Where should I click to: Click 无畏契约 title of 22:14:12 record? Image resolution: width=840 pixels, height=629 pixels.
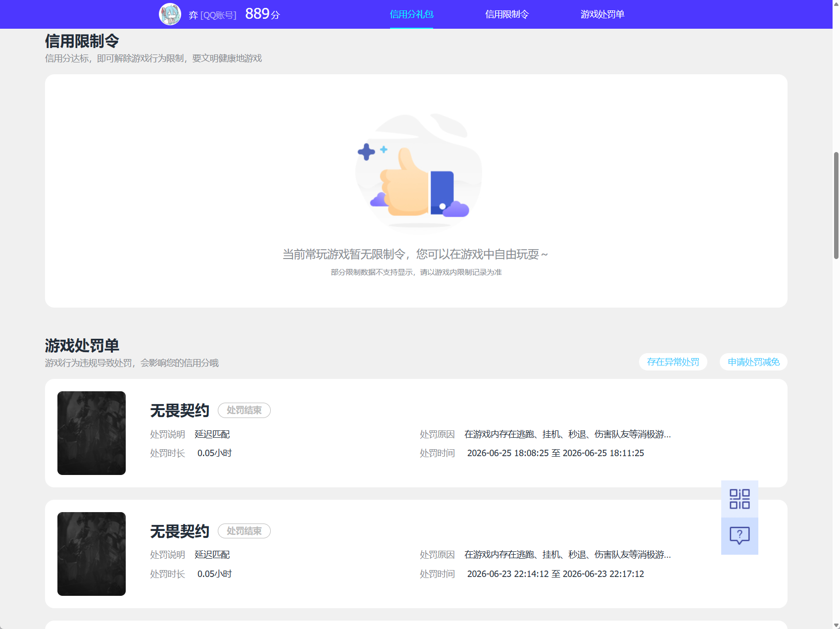pyautogui.click(x=180, y=531)
